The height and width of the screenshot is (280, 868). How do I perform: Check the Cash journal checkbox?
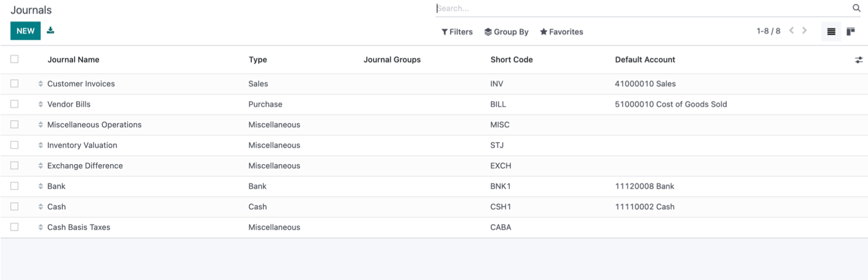(14, 207)
